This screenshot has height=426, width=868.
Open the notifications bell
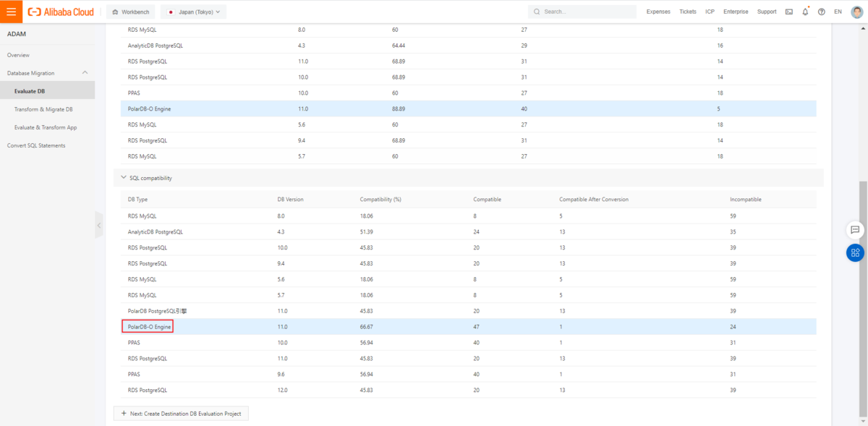pos(805,12)
